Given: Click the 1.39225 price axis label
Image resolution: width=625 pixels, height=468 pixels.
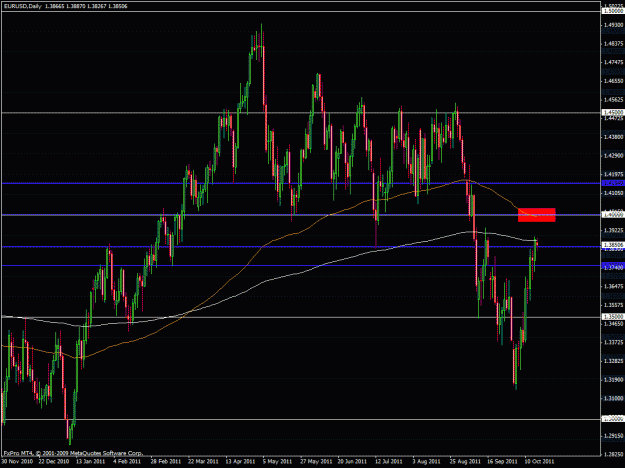Looking at the screenshot, I should pos(613,230).
